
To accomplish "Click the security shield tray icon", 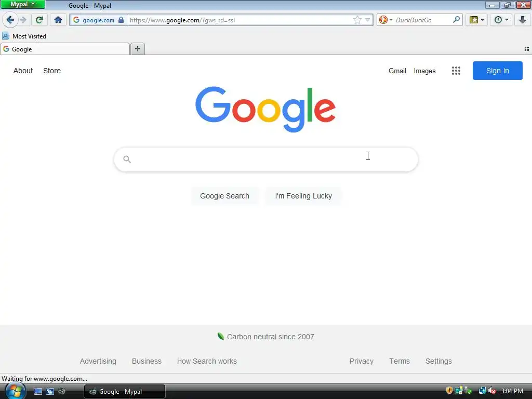I will [x=449, y=391].
